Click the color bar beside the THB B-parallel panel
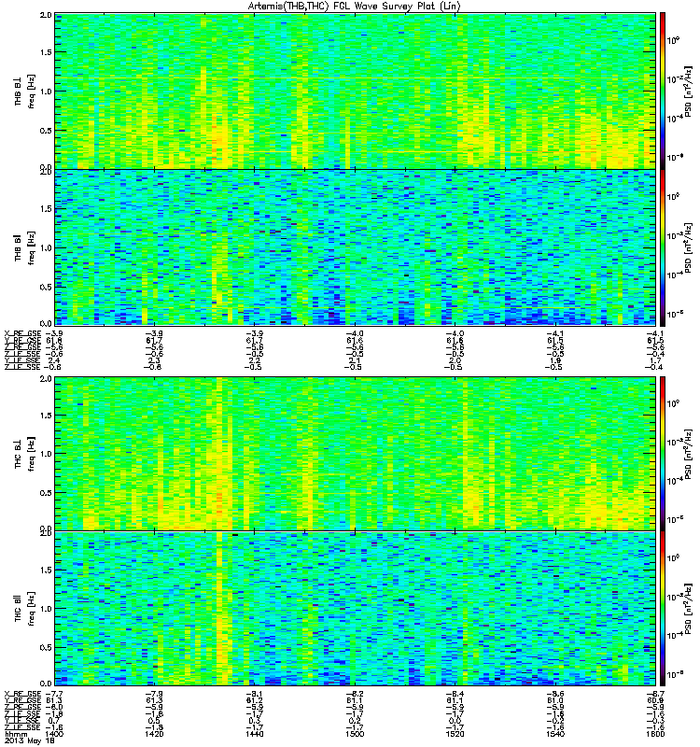 click(663, 247)
